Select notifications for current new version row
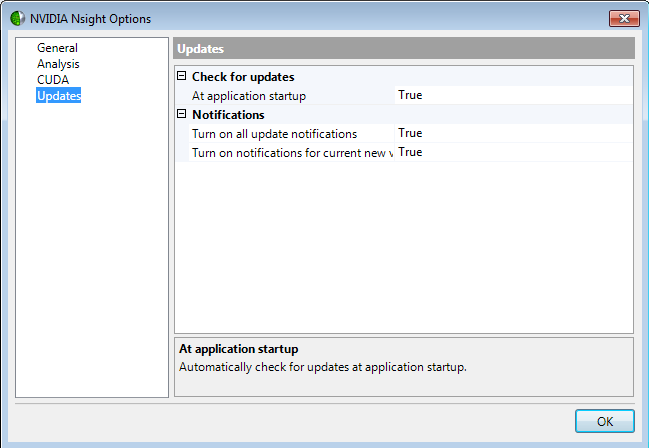 pyautogui.click(x=290, y=153)
